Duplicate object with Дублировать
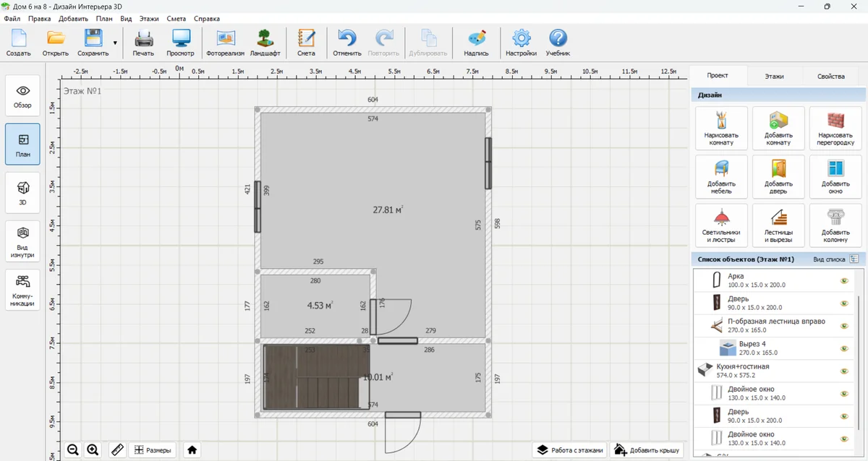868x461 pixels. [x=428, y=43]
